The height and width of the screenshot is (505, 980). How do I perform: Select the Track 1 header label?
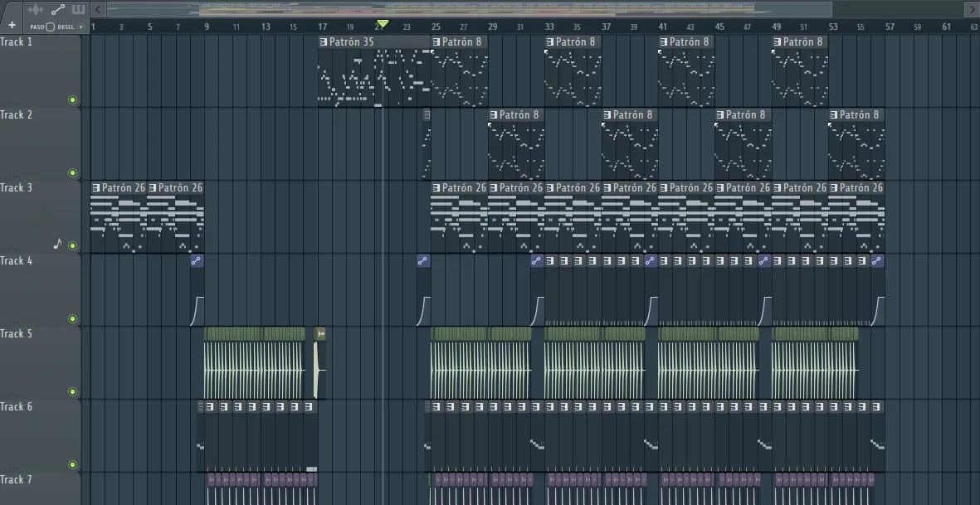coord(17,41)
